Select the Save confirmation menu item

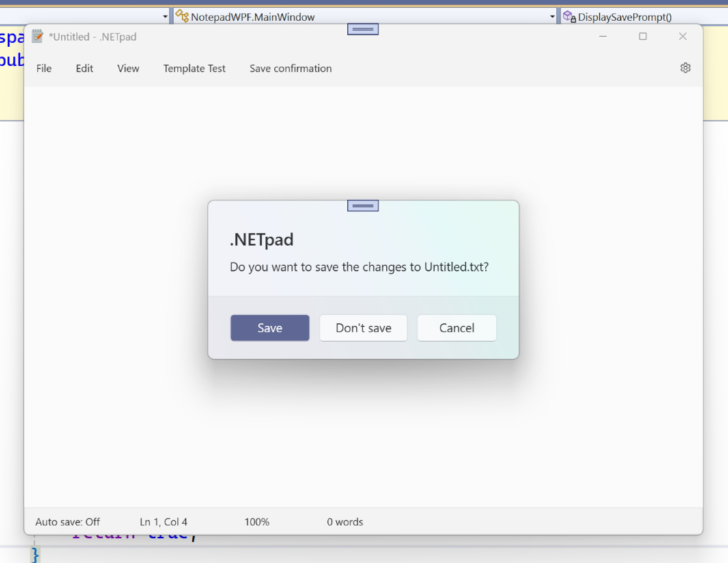[291, 68]
